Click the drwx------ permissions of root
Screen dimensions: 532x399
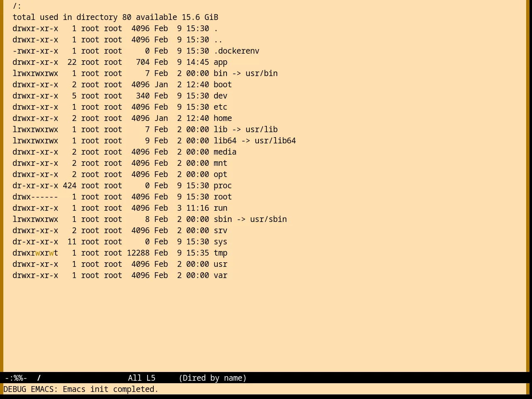coord(35,197)
